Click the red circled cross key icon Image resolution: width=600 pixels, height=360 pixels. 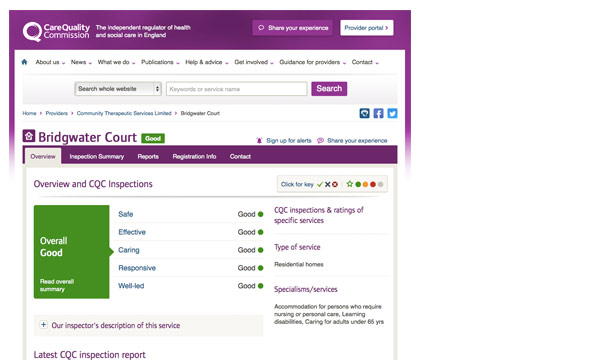click(335, 184)
